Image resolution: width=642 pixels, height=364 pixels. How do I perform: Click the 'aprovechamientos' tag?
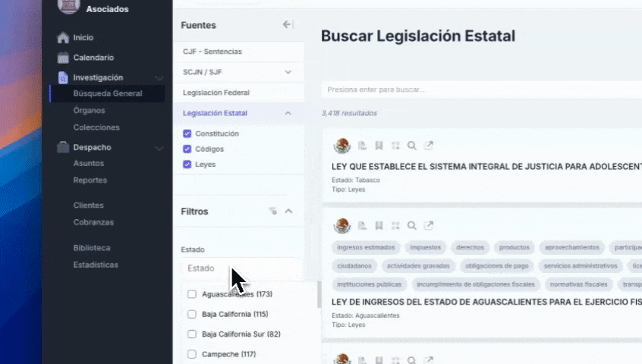(x=572, y=247)
